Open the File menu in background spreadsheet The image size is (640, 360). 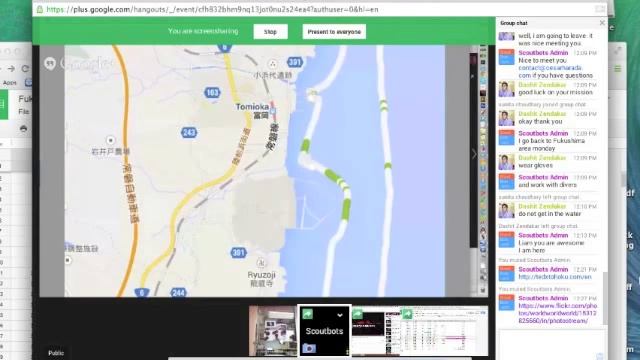[23, 111]
